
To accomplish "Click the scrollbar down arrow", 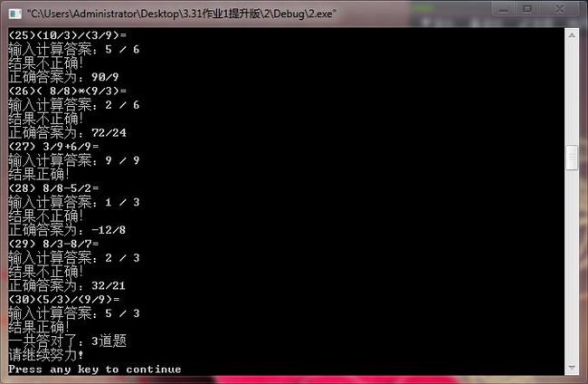I will pyautogui.click(x=572, y=367).
